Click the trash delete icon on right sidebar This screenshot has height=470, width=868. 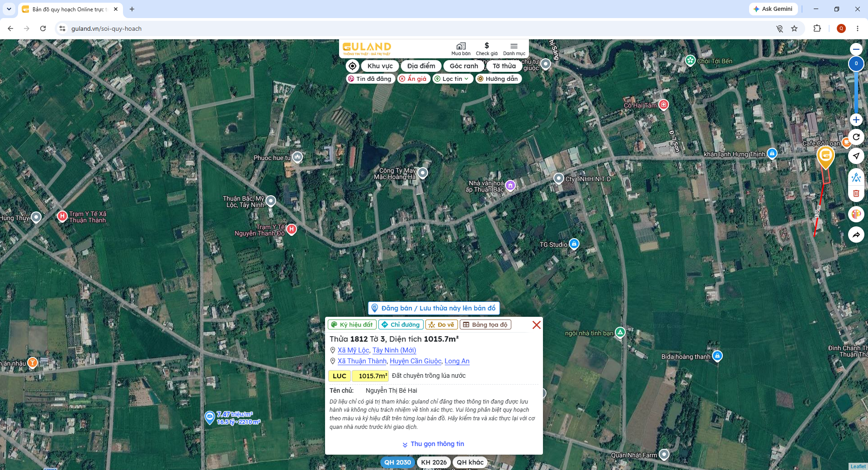856,193
